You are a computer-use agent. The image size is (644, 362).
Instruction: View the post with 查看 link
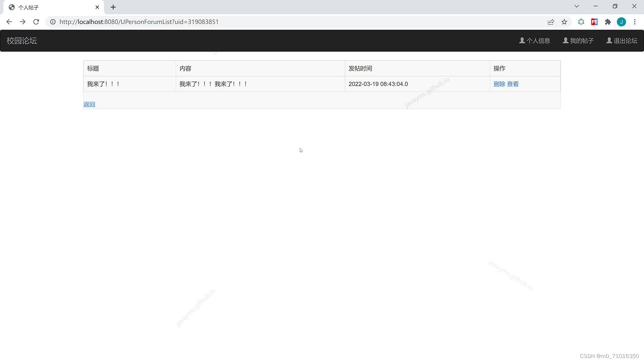coord(513,84)
